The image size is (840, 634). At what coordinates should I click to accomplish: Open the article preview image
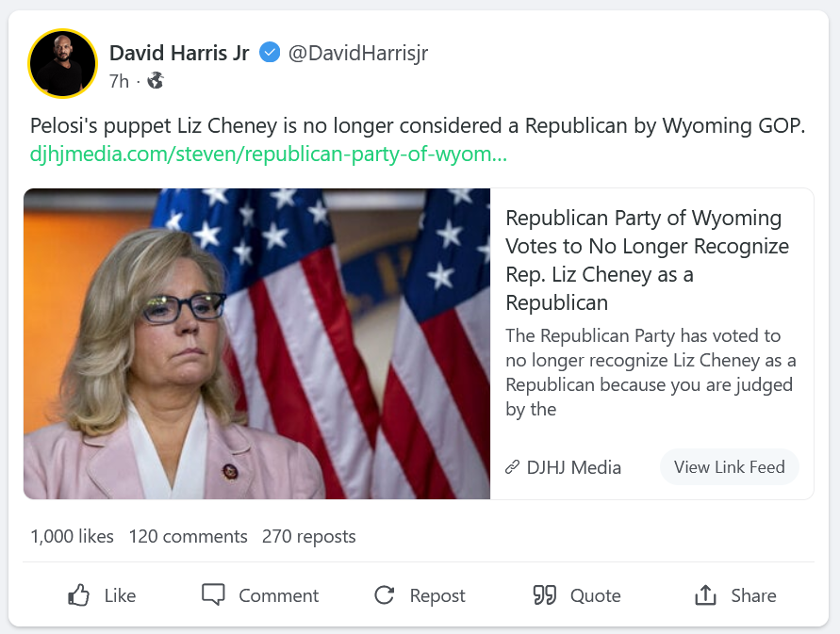[x=256, y=344]
